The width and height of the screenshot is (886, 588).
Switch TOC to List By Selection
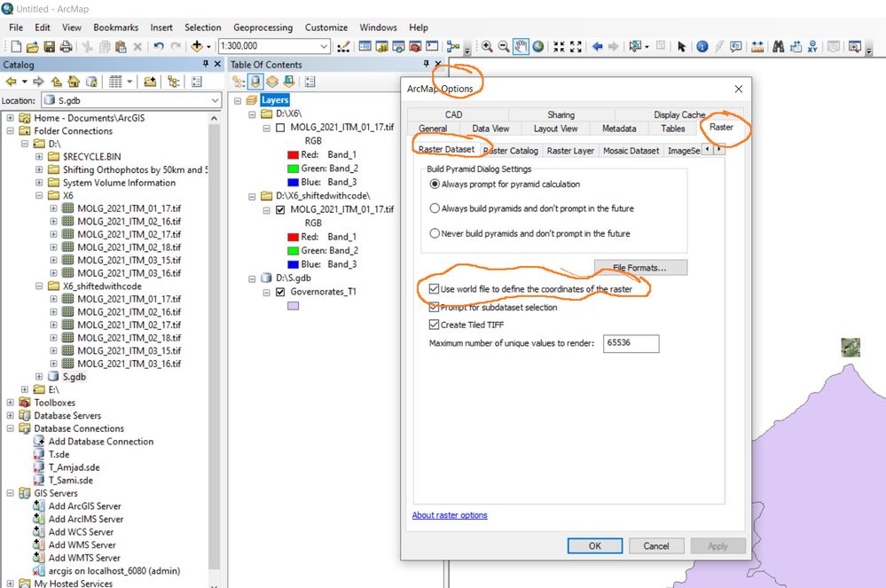point(289,82)
